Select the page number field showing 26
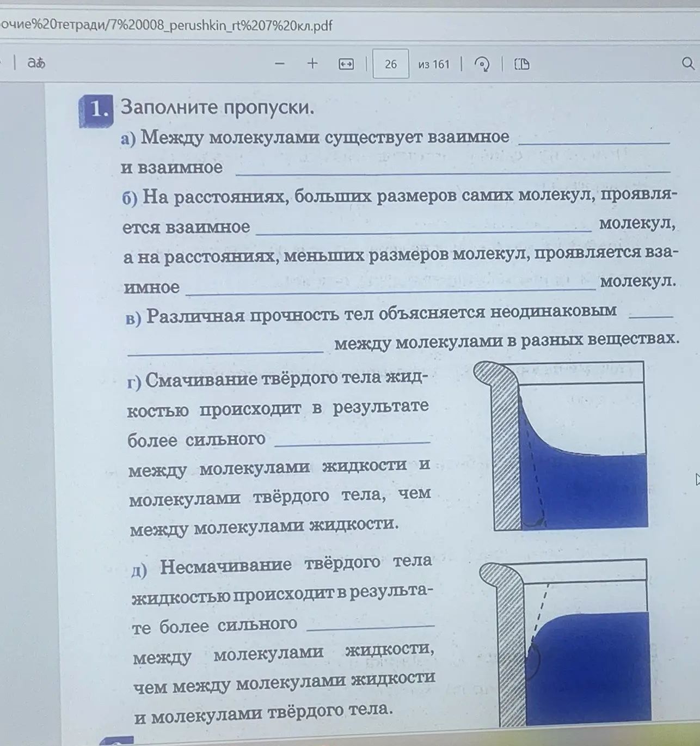Screen dimensions: 700x746 click(x=391, y=64)
